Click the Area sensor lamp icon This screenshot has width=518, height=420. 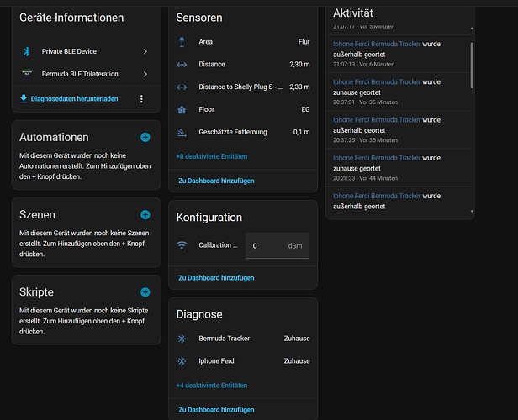[182, 41]
